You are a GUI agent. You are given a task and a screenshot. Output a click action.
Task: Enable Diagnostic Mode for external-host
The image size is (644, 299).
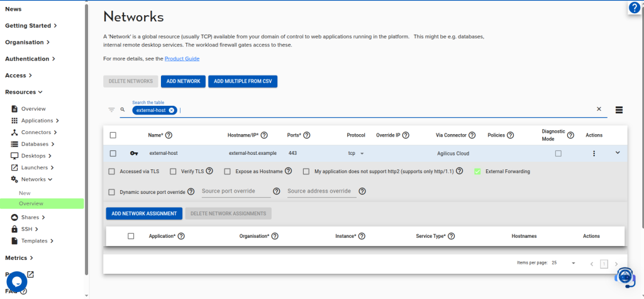(558, 154)
